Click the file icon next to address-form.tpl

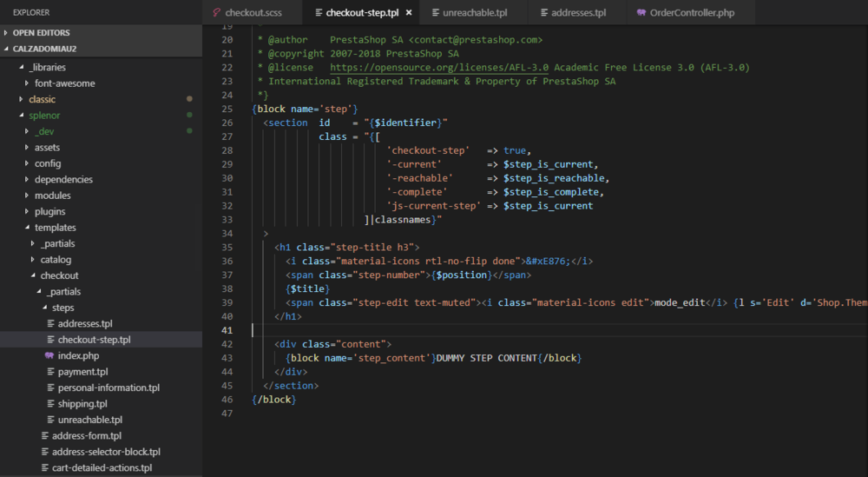coord(44,436)
